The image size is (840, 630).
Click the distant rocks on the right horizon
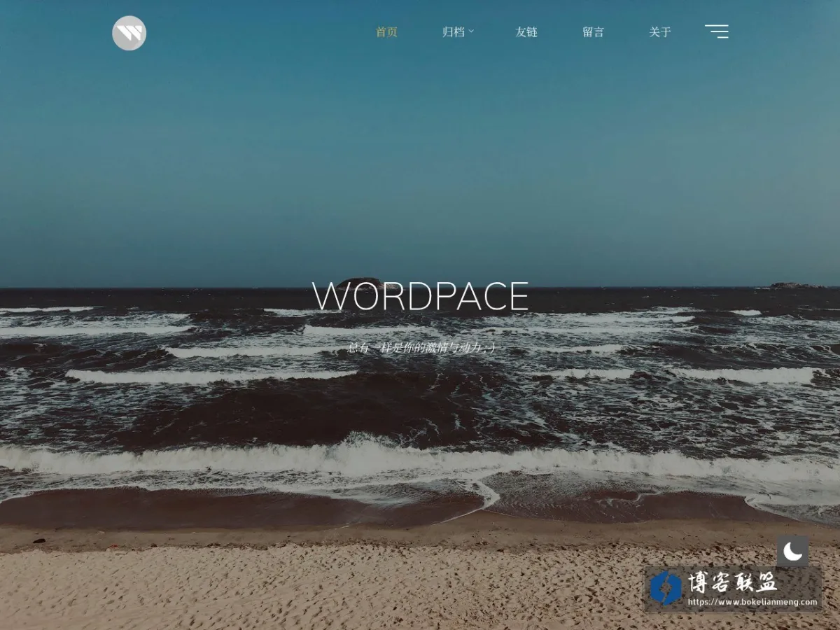pos(797,286)
